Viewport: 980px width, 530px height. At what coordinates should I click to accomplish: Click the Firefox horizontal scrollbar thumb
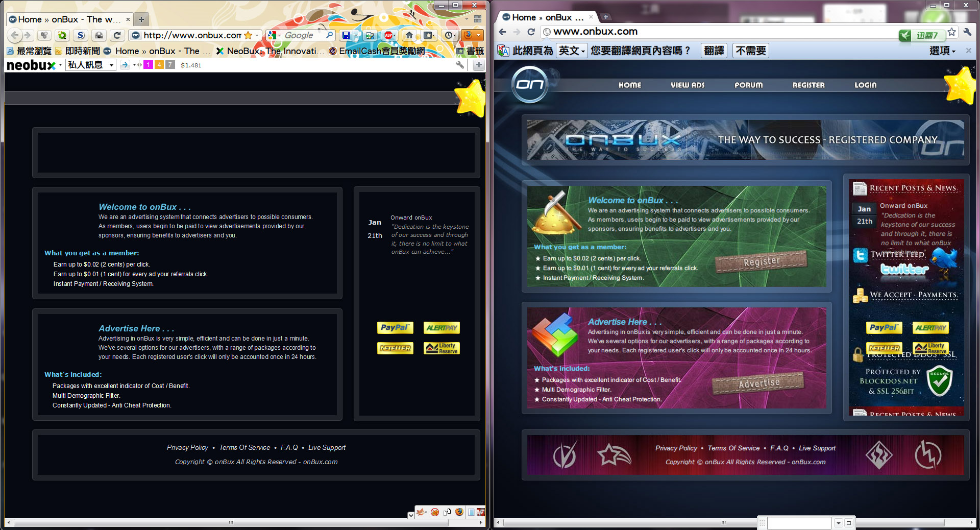[231, 522]
